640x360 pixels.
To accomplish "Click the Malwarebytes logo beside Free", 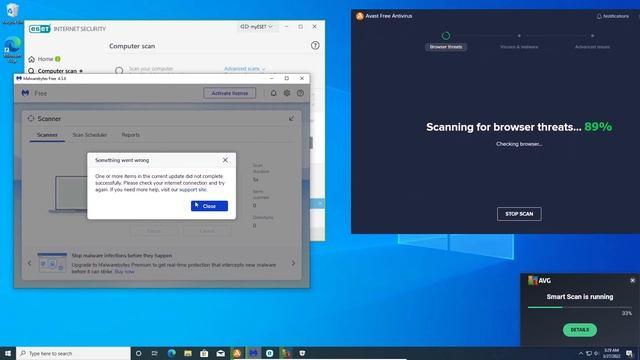I will [25, 93].
